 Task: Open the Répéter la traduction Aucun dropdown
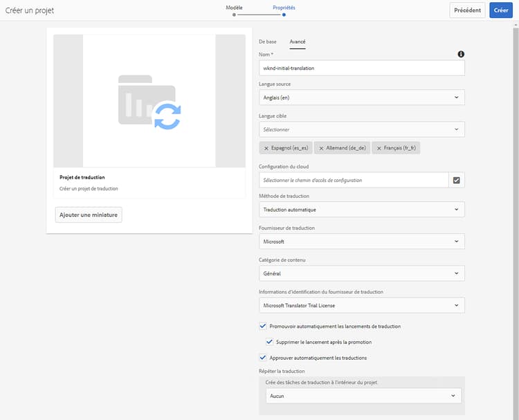[363, 396]
